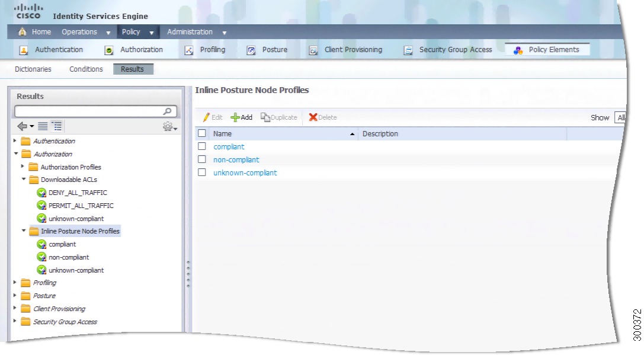Select Inline Posture Node Profiles tree item
644x355 pixels.
pos(80,231)
